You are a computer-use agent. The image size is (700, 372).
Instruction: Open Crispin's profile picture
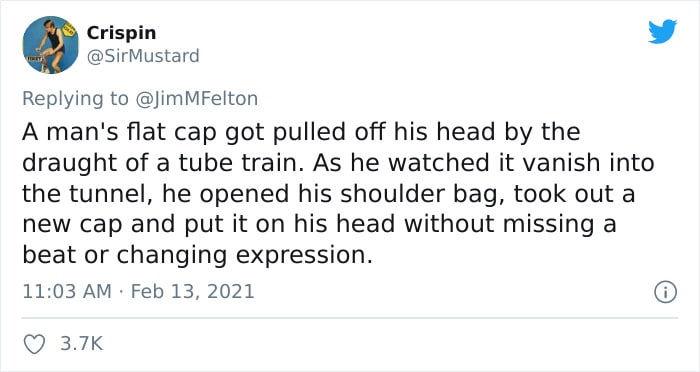(x=50, y=45)
